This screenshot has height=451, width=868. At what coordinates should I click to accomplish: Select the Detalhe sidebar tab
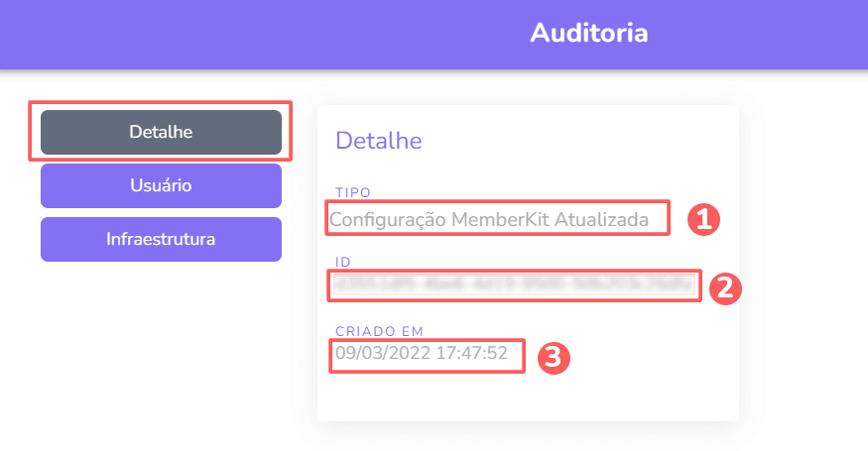[161, 132]
